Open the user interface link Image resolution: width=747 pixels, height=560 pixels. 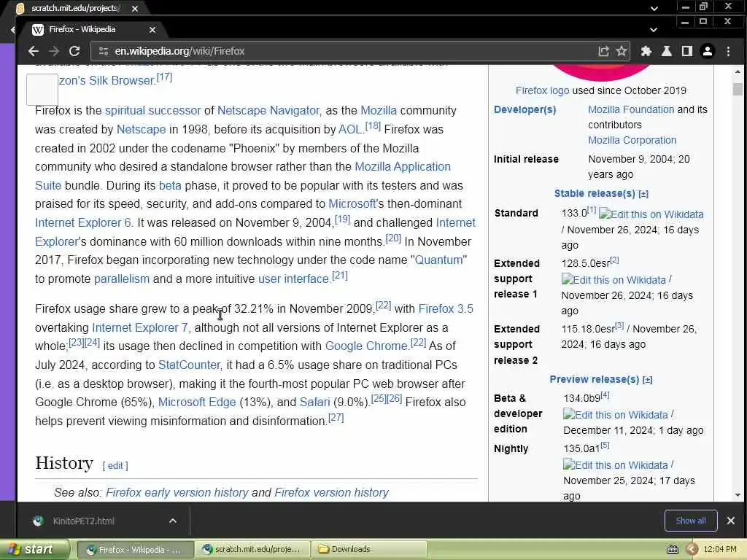[x=294, y=279]
